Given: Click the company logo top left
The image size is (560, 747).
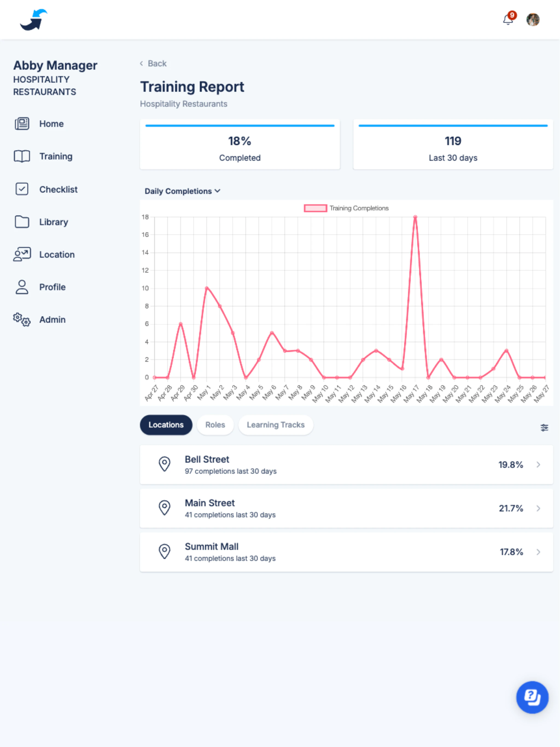Looking at the screenshot, I should (x=33, y=19).
